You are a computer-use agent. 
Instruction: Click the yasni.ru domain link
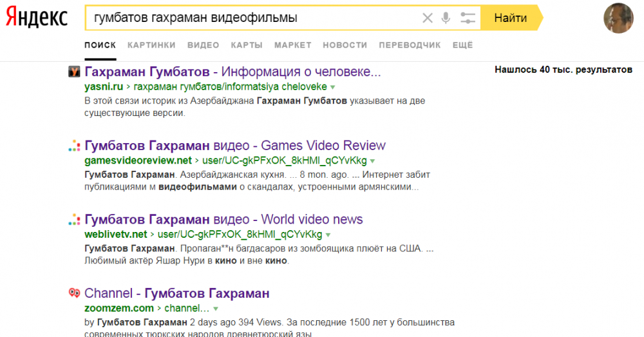104,87
